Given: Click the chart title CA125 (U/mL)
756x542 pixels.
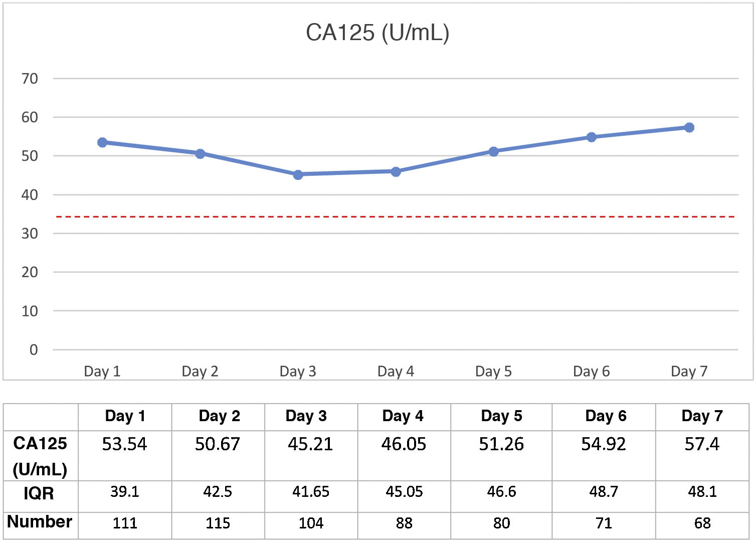Looking at the screenshot, I should (x=377, y=33).
